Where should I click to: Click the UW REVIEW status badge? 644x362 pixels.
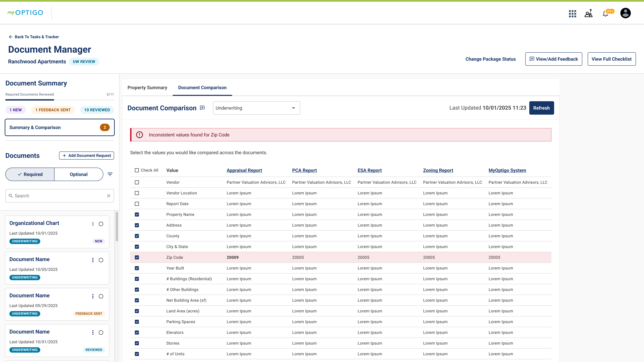click(x=84, y=62)
